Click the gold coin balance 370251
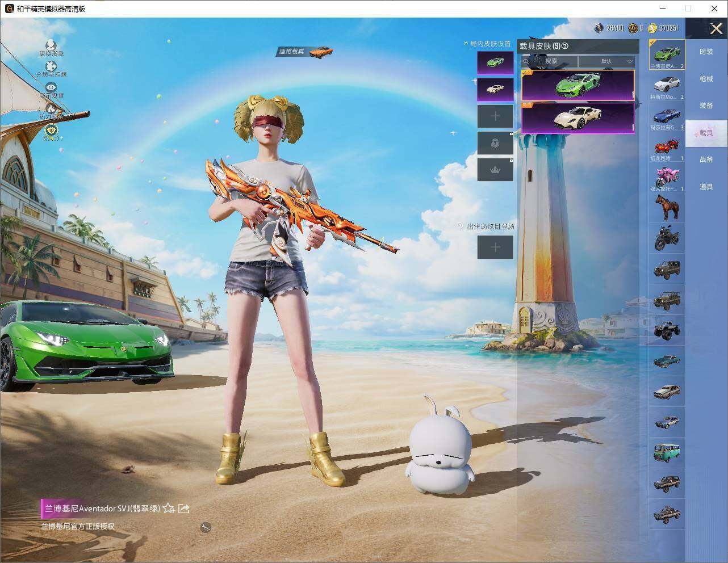This screenshot has width=728, height=563. [663, 28]
